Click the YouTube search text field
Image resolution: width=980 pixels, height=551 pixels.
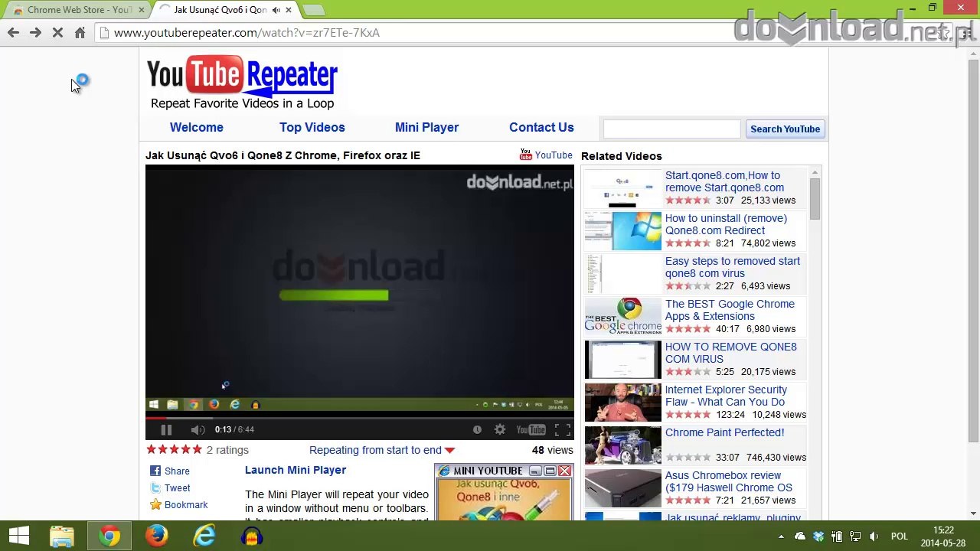tap(671, 129)
